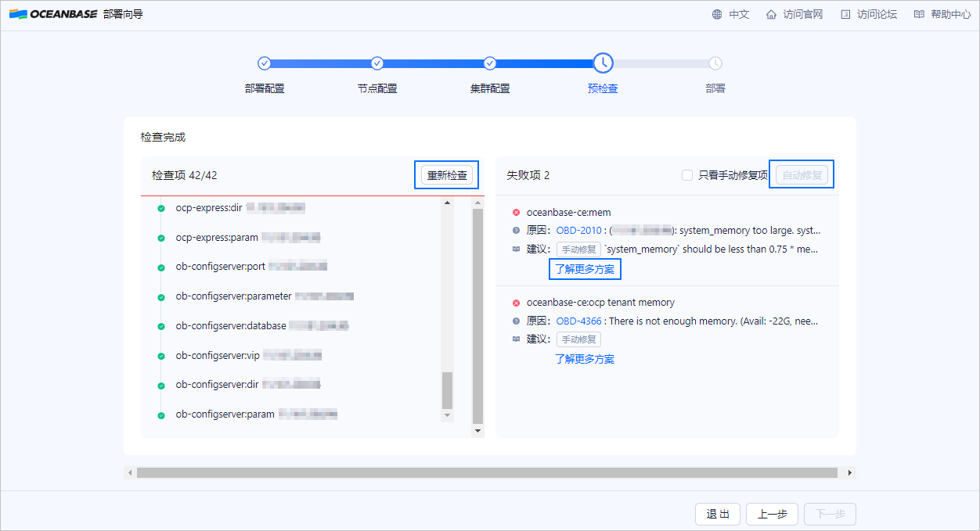Screen dimensions: 980x531
Task: Click the 重新检查 button
Action: coord(446,175)
